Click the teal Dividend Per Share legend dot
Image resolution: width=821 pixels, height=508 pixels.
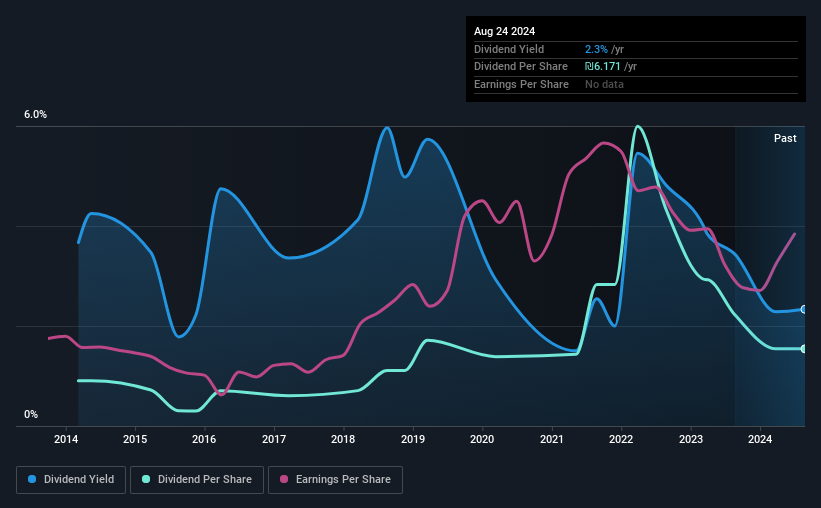(x=146, y=479)
